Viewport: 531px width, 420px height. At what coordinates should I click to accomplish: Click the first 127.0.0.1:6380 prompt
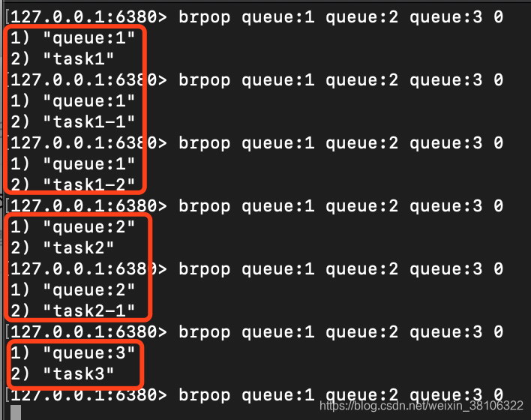(88, 17)
